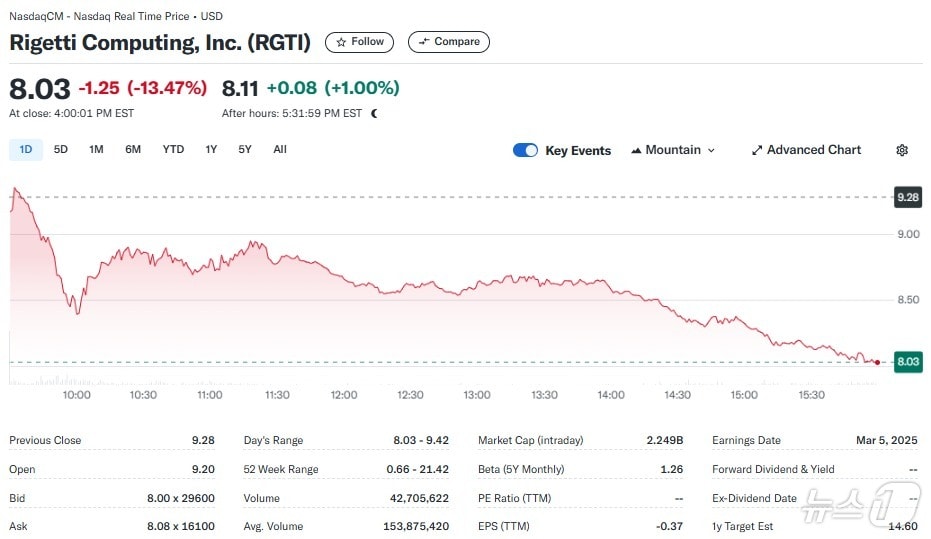Screen dimensions: 931x539
Task: Select the 1M range tab
Action: (96, 150)
